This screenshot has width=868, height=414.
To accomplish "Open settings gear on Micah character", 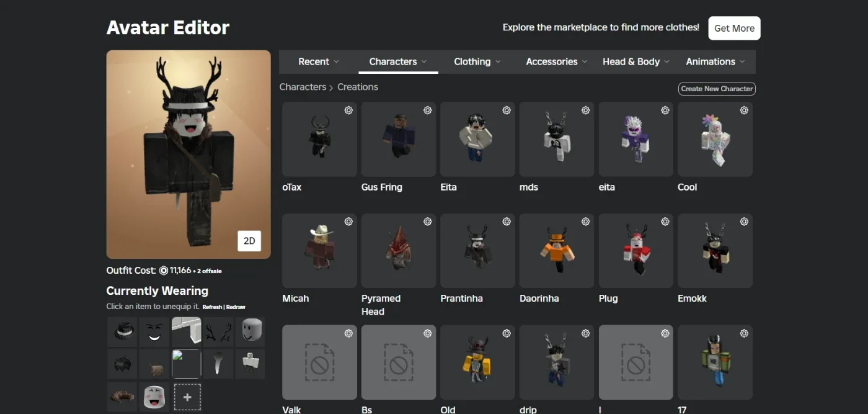I will (348, 222).
